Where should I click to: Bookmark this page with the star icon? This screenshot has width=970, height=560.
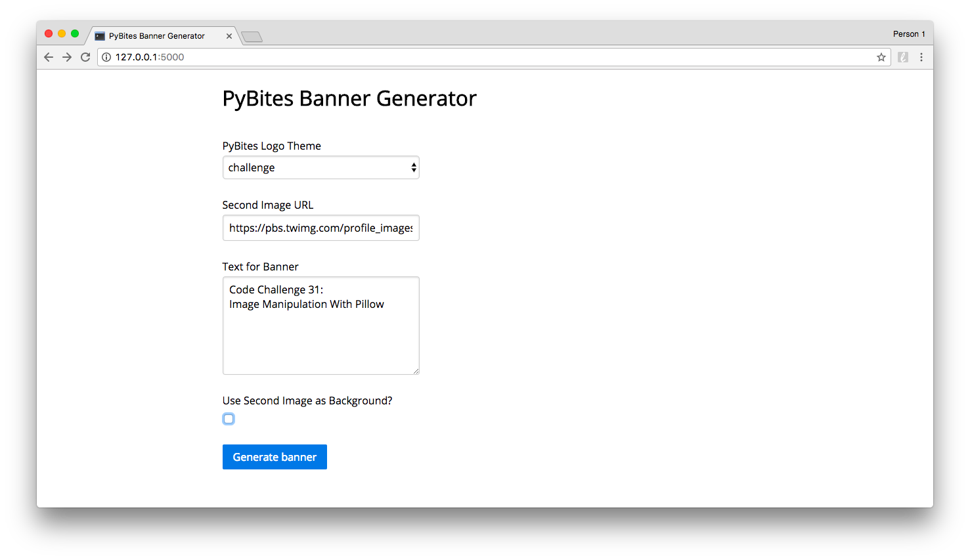[881, 57]
